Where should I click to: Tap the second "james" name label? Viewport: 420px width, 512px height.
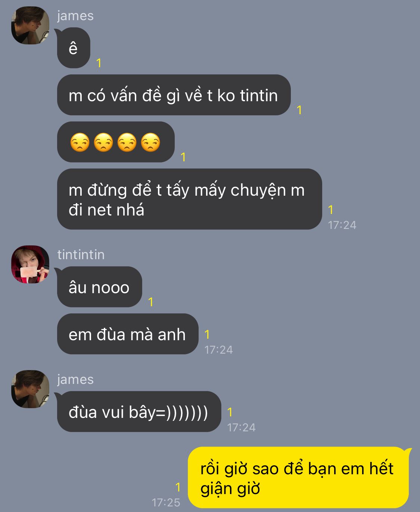pyautogui.click(x=75, y=379)
